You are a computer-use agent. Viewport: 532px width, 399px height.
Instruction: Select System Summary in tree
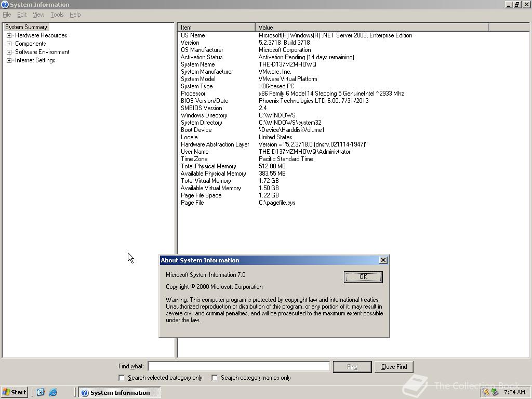26,27
